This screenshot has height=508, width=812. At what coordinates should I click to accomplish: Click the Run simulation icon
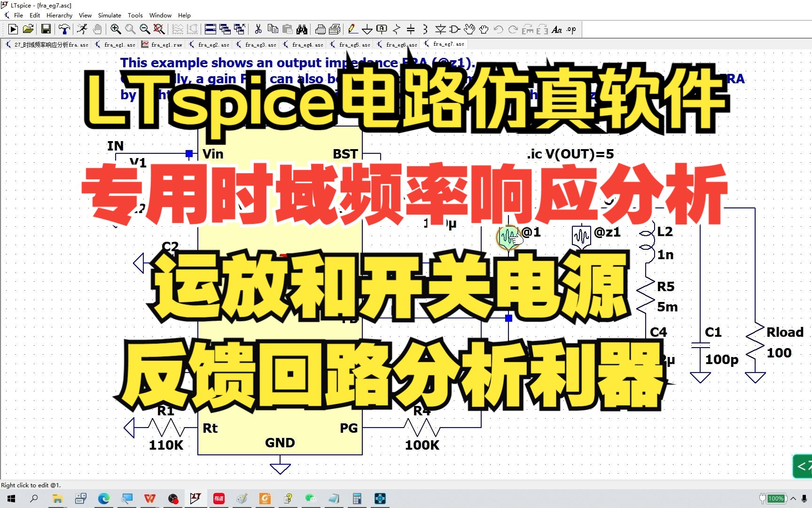(x=13, y=29)
